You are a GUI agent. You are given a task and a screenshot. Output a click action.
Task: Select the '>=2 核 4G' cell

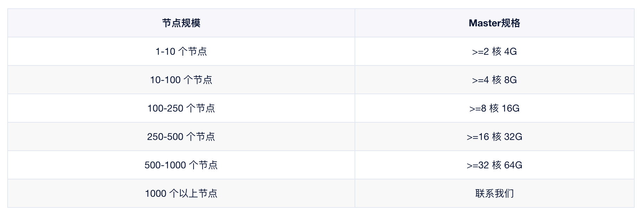[x=494, y=52]
